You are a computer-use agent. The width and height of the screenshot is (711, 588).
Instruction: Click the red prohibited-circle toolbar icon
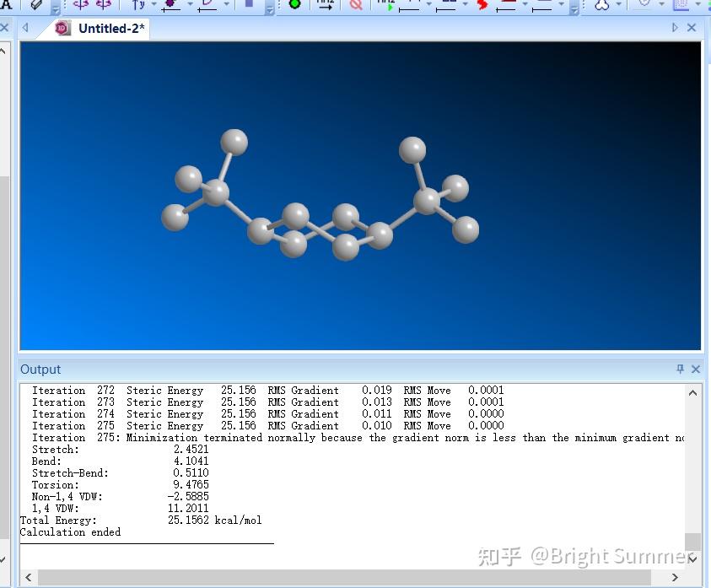pyautogui.click(x=356, y=4)
